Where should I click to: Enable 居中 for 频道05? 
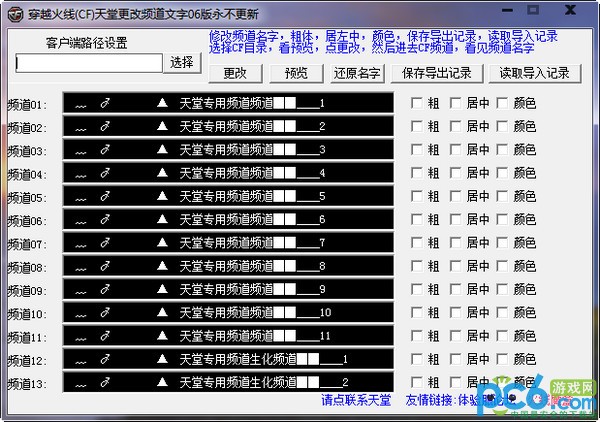[455, 196]
